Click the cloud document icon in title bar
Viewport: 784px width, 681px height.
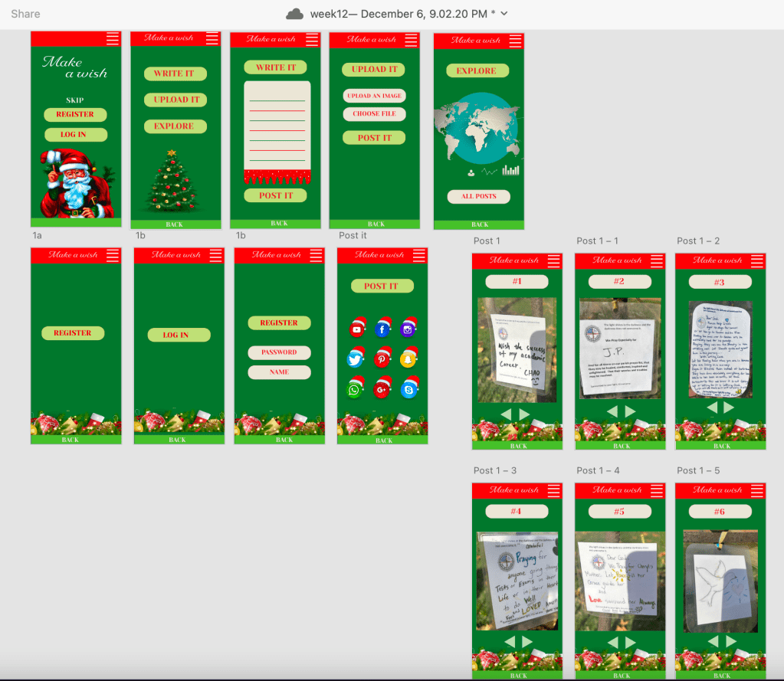point(295,14)
